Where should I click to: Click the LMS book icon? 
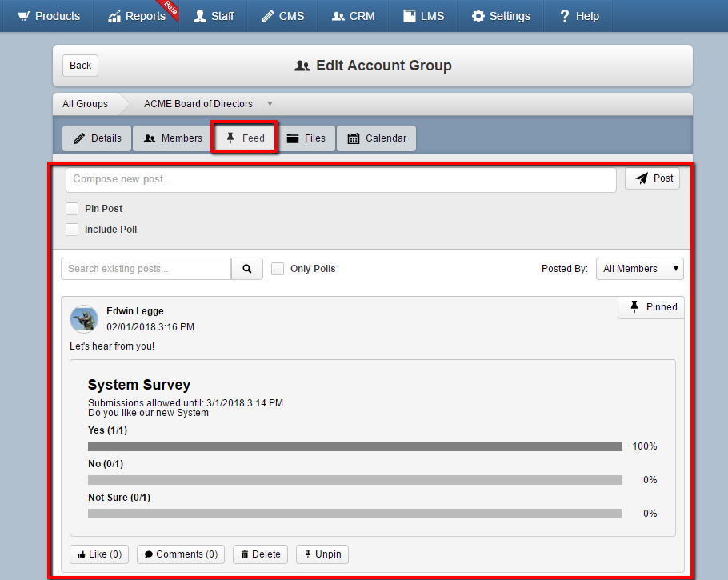[409, 16]
